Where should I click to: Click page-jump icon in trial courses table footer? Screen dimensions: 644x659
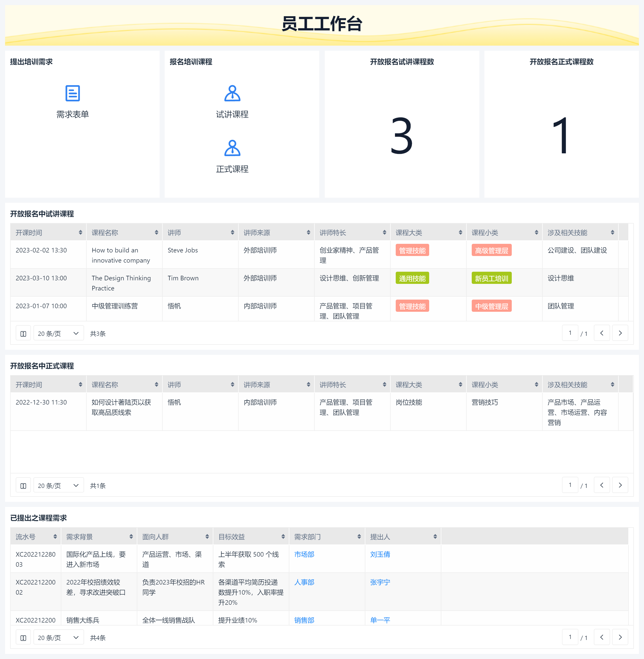click(23, 334)
